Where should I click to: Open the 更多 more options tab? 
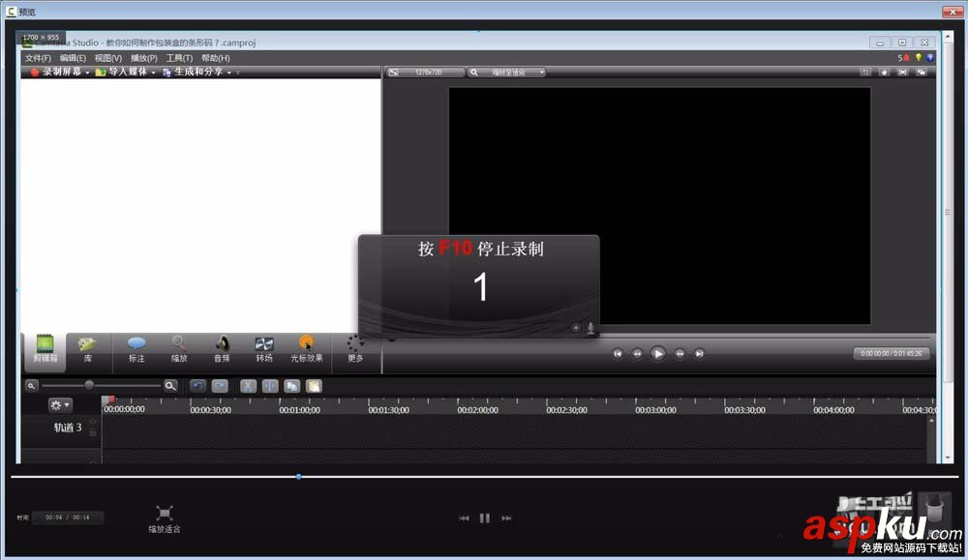click(355, 349)
